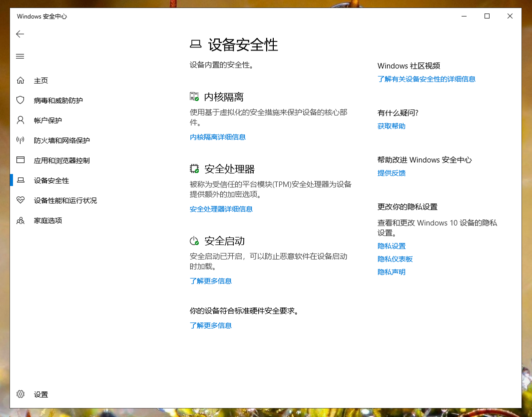Click the 获取帮助 link
The height and width of the screenshot is (417, 532).
[x=392, y=126]
